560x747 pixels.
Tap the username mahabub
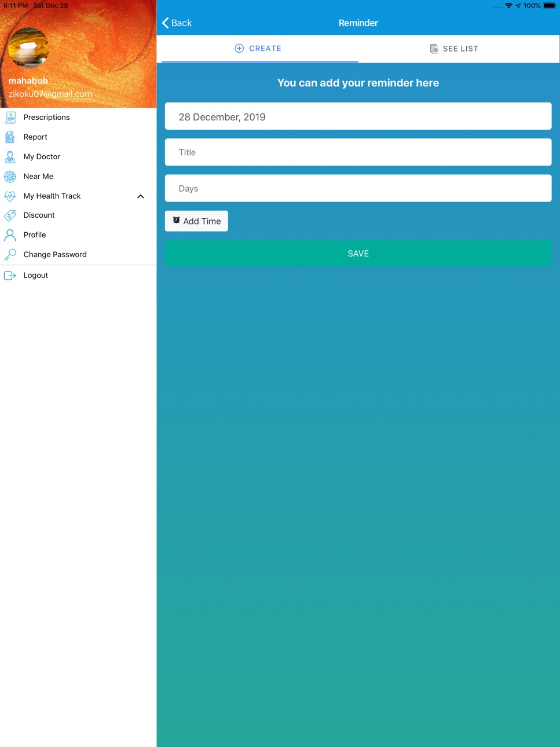tap(28, 81)
